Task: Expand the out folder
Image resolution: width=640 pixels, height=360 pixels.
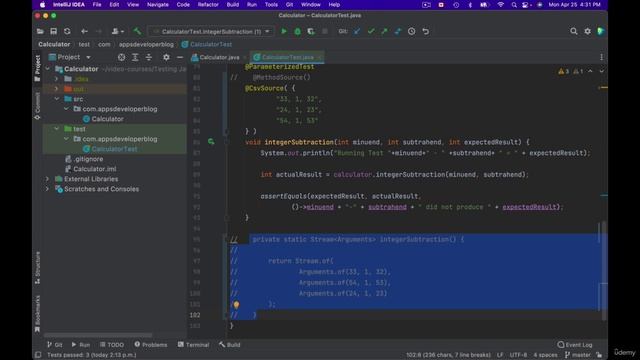Action: (57, 89)
